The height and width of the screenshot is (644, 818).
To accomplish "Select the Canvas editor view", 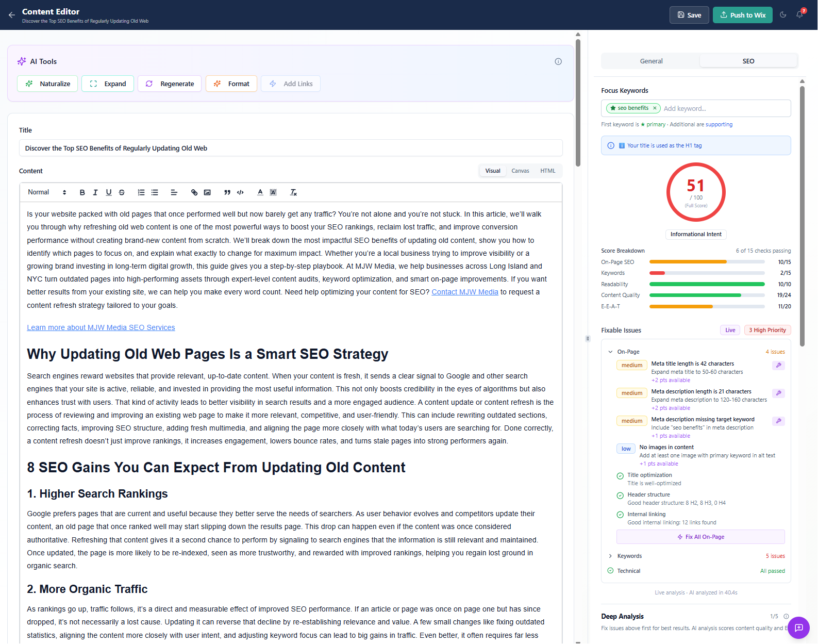I will coord(520,171).
